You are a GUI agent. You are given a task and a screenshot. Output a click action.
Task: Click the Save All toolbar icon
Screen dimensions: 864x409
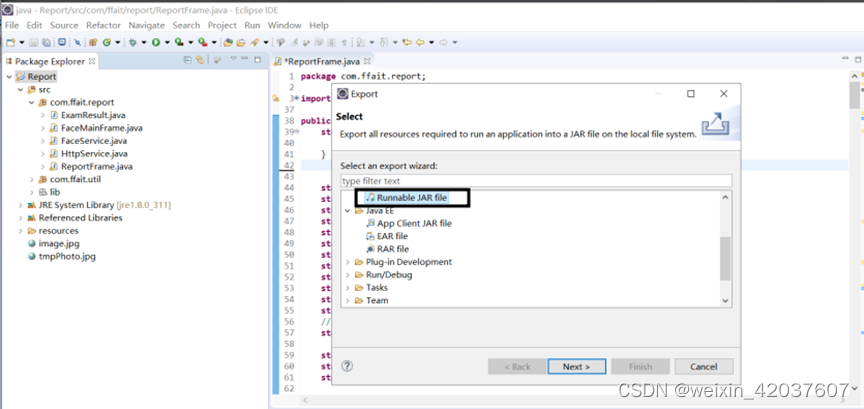46,42
